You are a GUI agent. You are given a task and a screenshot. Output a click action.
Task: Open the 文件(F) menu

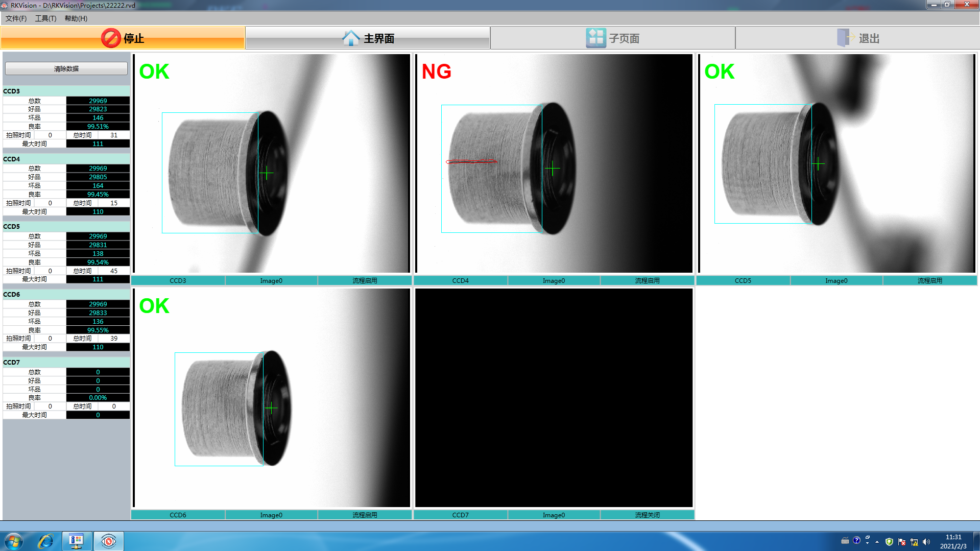tap(16, 18)
